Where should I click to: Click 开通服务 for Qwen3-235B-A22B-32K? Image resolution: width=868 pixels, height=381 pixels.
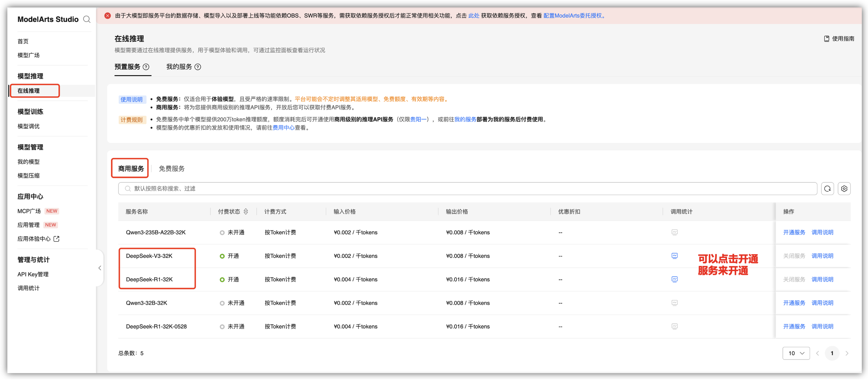pos(794,232)
